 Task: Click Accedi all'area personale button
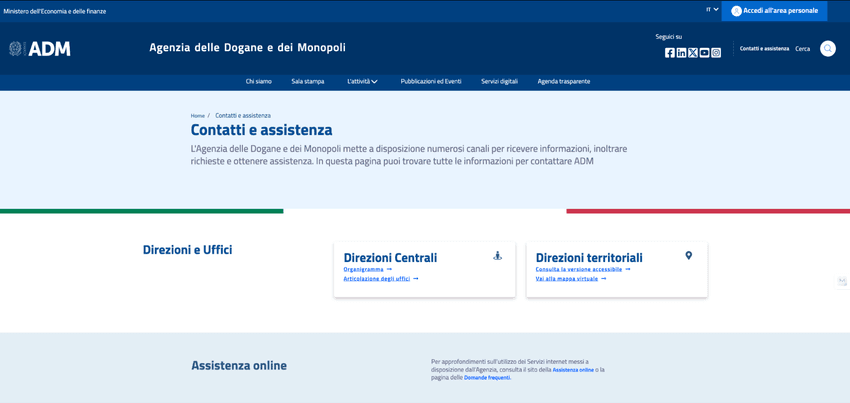[x=774, y=11]
